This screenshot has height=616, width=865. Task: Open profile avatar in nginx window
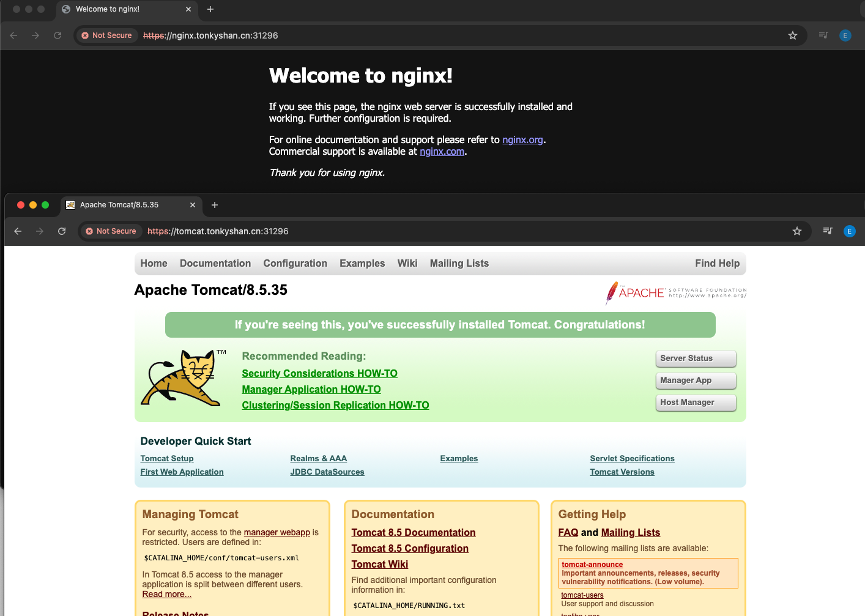[x=845, y=35]
